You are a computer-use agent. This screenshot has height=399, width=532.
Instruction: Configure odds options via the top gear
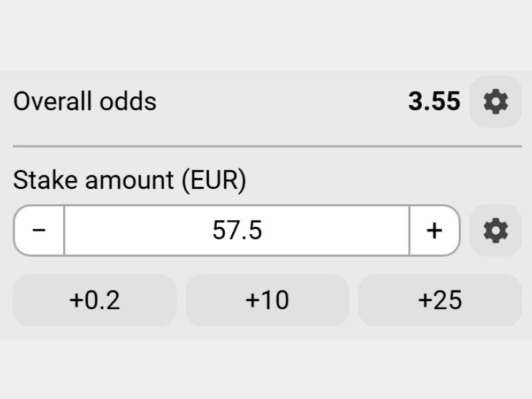click(495, 102)
